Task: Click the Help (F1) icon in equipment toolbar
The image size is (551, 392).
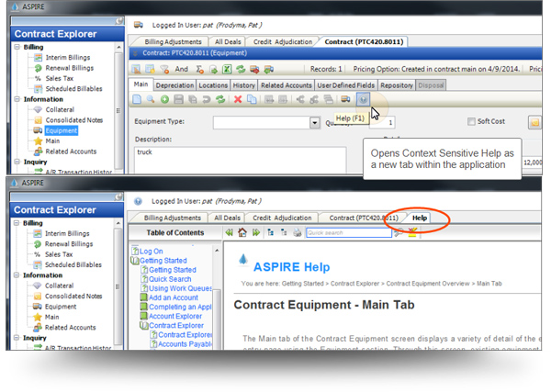Action: point(363,99)
